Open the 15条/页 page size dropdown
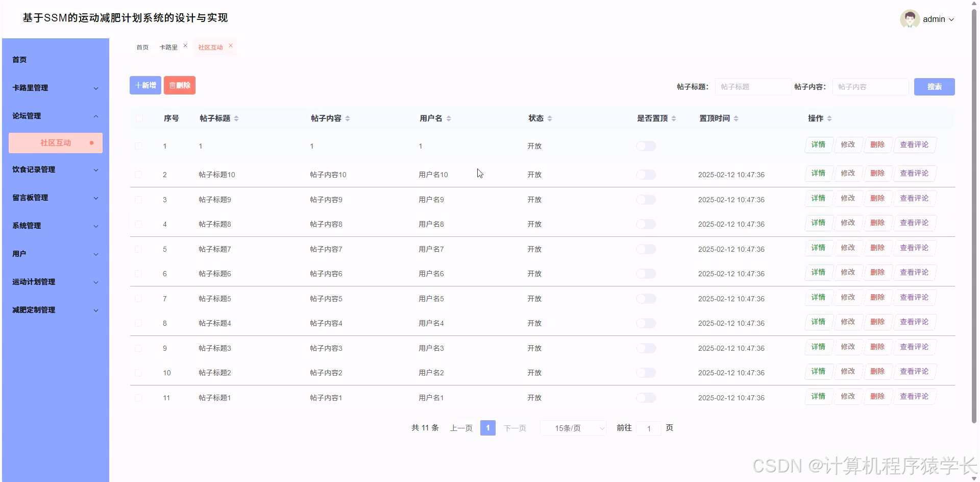Image resolution: width=980 pixels, height=482 pixels. tap(573, 428)
